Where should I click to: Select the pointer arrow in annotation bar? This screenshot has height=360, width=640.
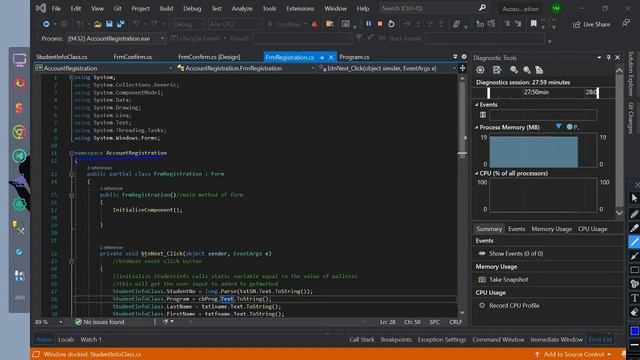click(634, 198)
